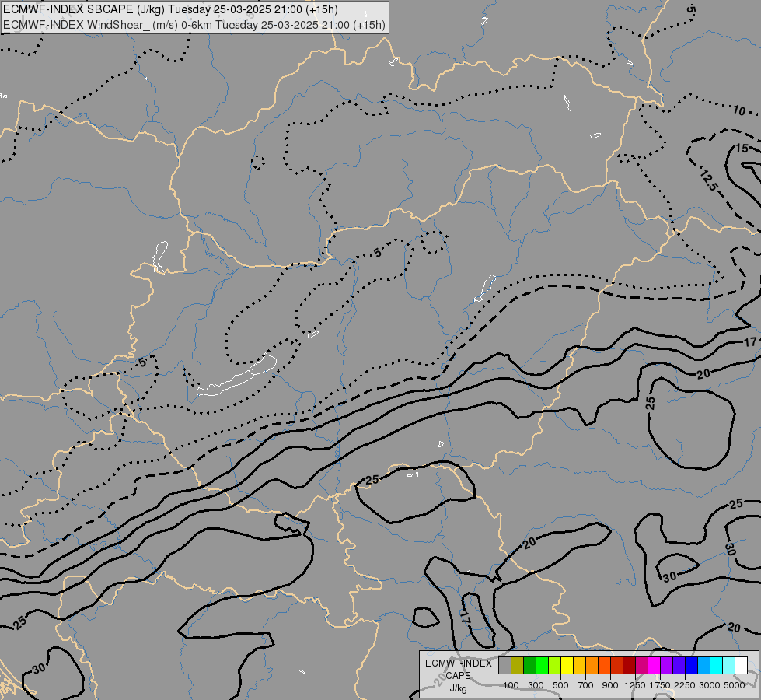Select the yellow legend swatch
The image size is (761, 700).
[567, 665]
